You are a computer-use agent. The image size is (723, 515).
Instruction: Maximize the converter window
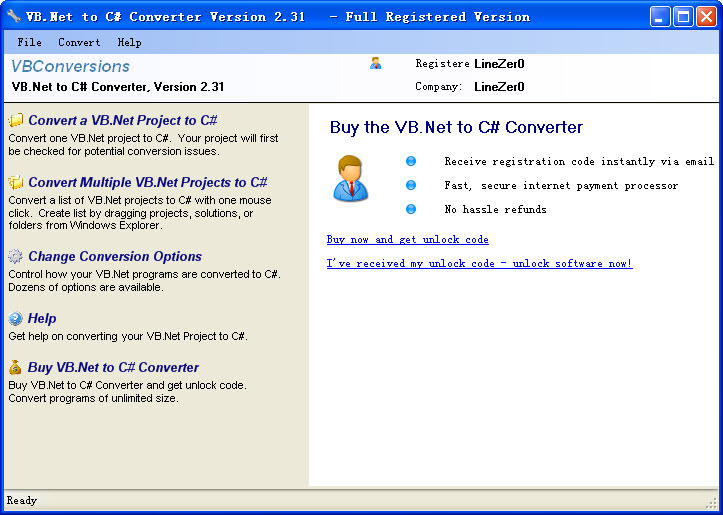683,17
